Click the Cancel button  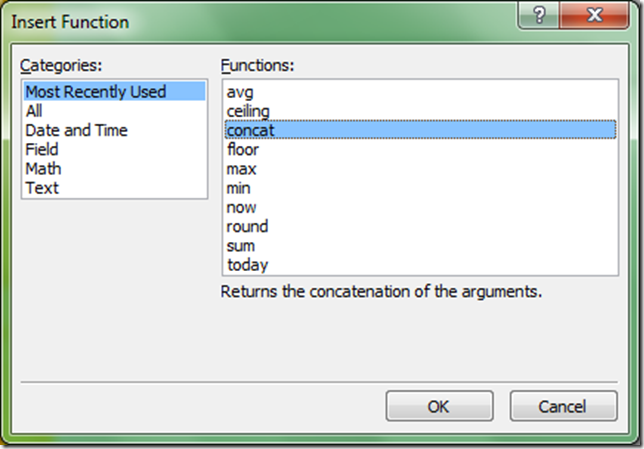click(563, 406)
